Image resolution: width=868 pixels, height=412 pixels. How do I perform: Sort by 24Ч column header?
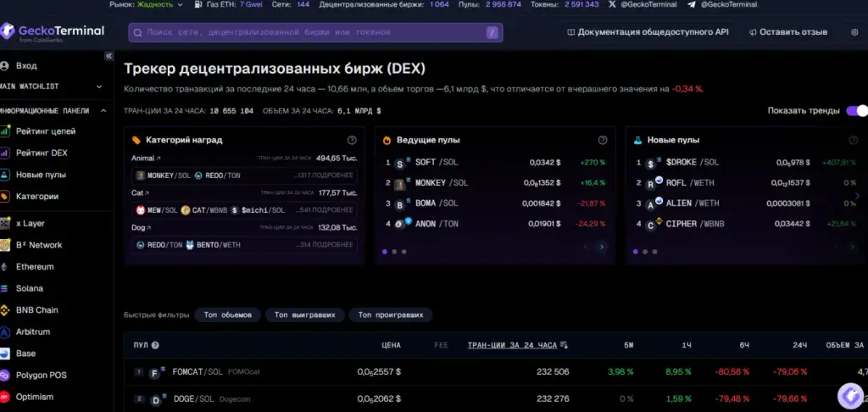[799, 345]
